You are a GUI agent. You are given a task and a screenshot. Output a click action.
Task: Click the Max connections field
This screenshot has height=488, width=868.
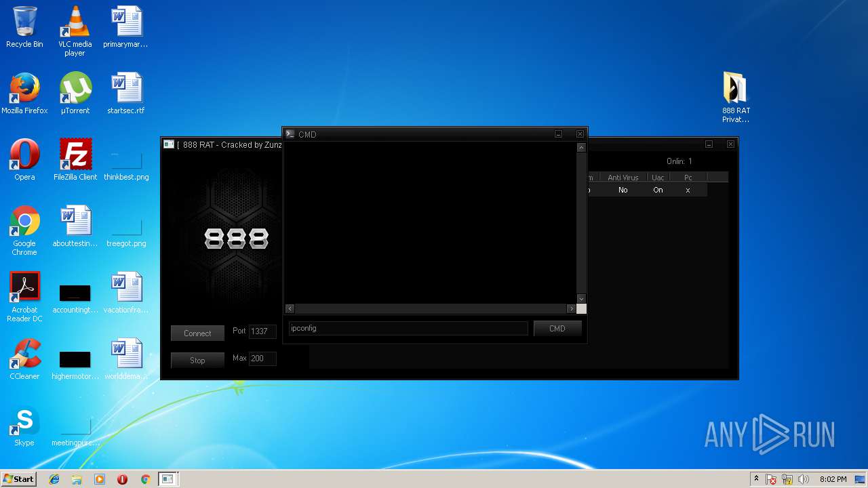pyautogui.click(x=262, y=359)
